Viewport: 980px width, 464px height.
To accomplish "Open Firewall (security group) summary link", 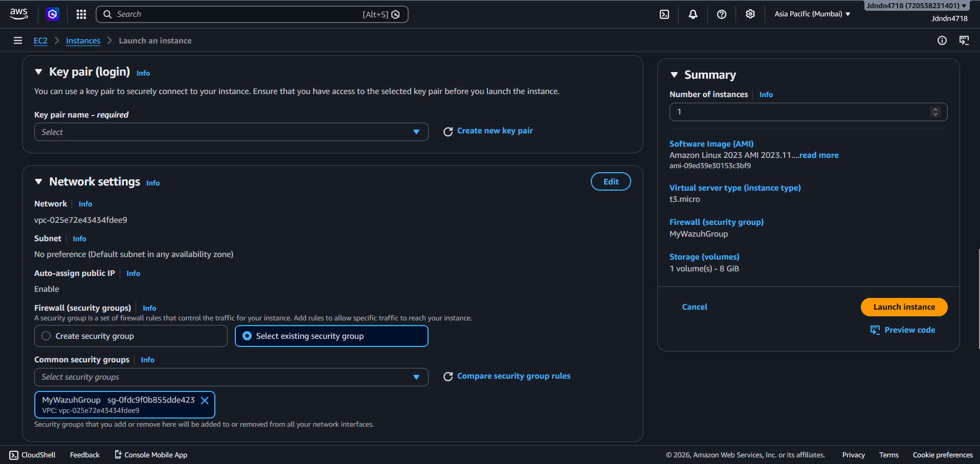I will (x=717, y=222).
